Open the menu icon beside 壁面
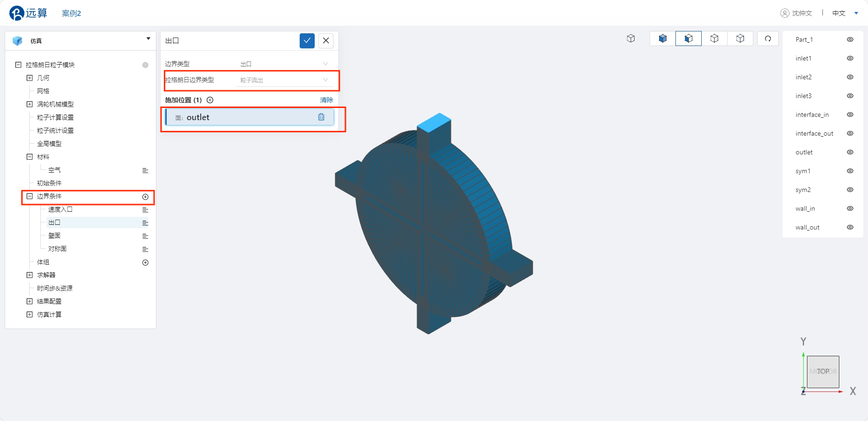Viewport: 868px width, 421px height. pos(145,236)
